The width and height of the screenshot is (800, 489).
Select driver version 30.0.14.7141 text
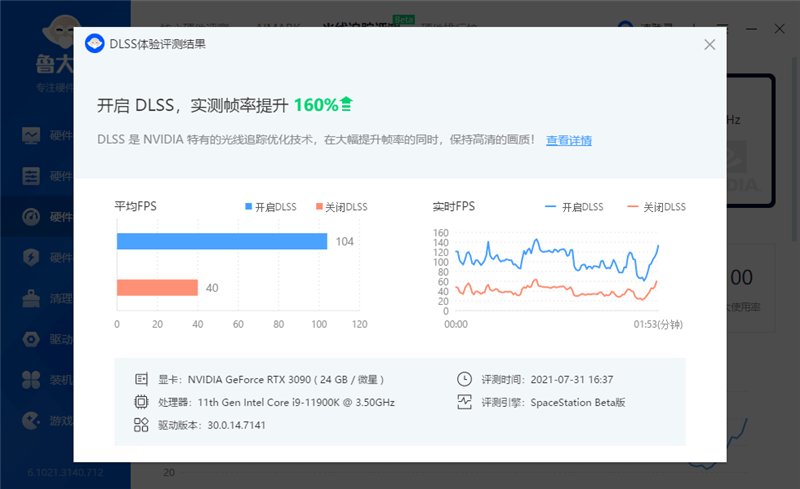[236, 425]
